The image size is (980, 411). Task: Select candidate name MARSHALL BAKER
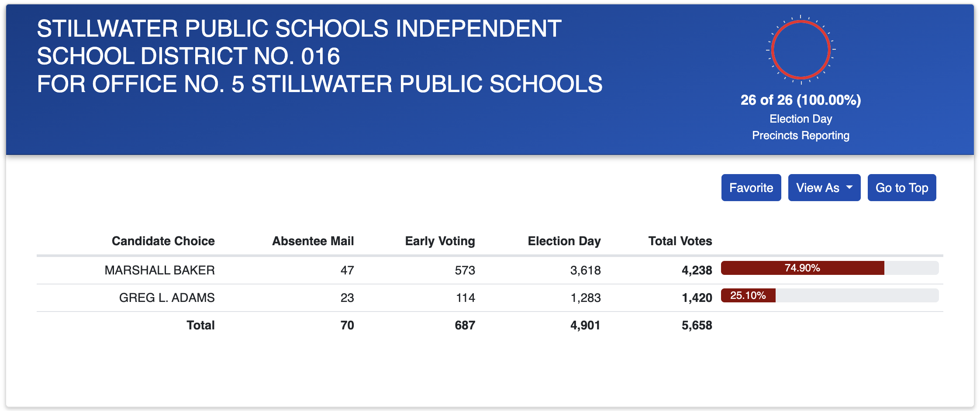click(x=159, y=270)
